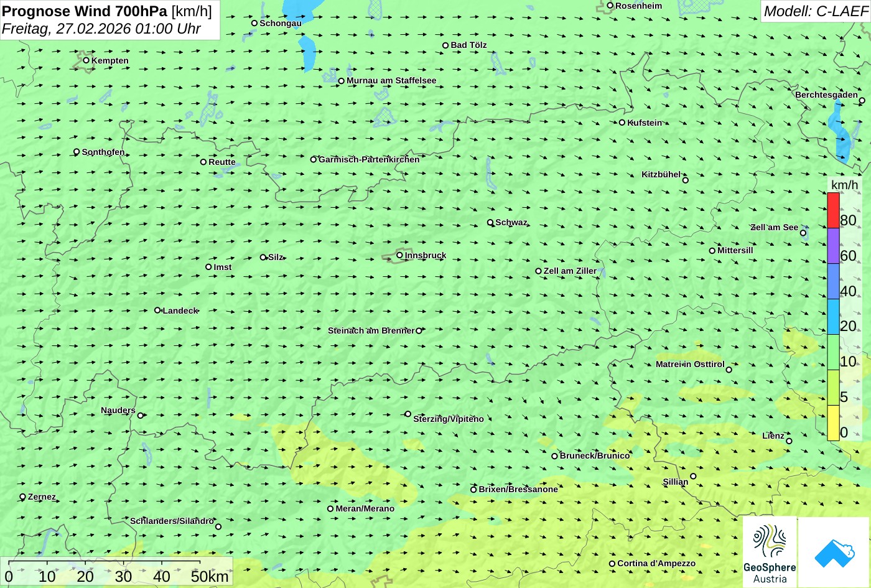The width and height of the screenshot is (871, 588).
Task: Click the Imst location dot
Action: tap(208, 267)
